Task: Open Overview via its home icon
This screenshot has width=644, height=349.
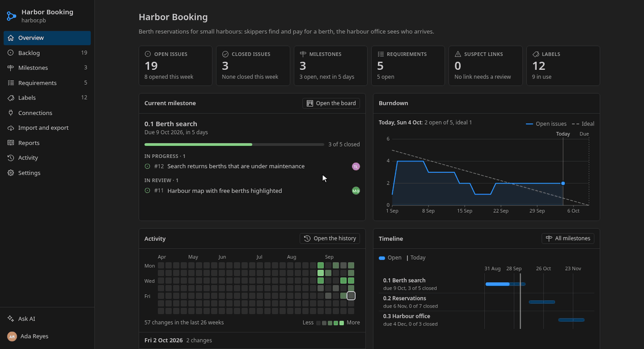Action: coord(11,38)
